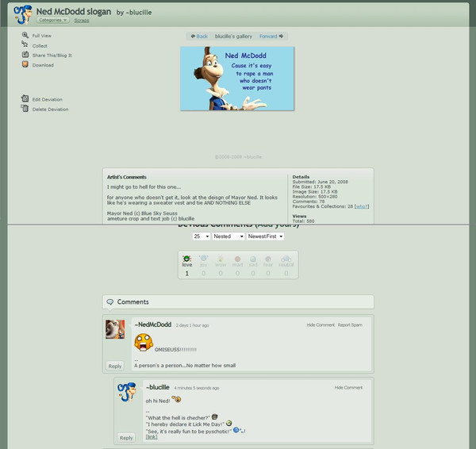Reply to NedMcDodd's comment
Image resolution: width=476 pixels, height=449 pixels.
pos(115,366)
